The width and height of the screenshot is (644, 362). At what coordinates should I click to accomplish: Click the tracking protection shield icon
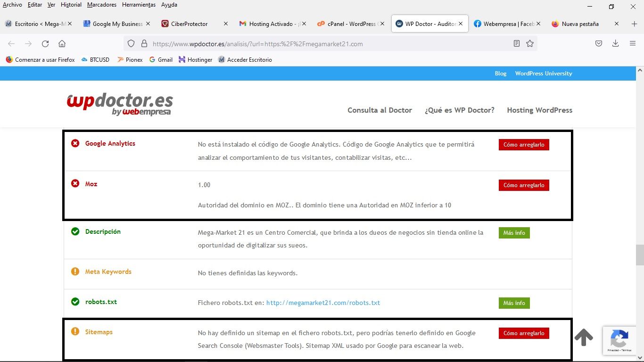tap(131, 44)
